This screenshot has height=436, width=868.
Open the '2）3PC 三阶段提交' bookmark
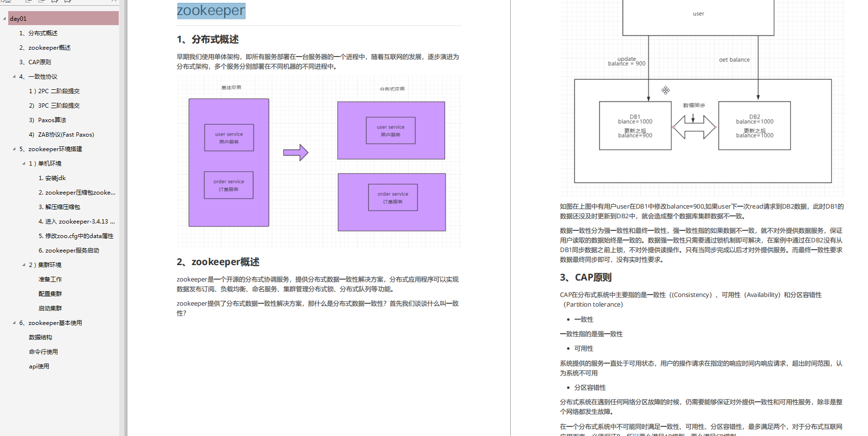[x=54, y=106]
